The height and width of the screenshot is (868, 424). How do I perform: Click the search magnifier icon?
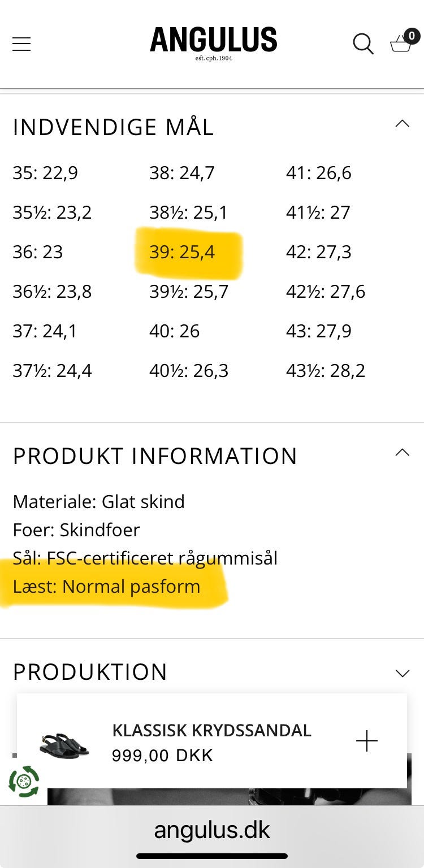pyautogui.click(x=363, y=44)
